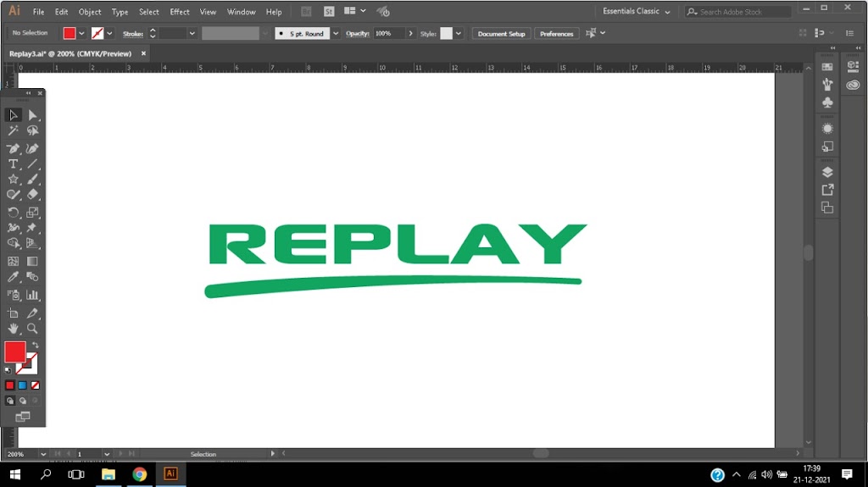Select the Artboard tool

13,313
